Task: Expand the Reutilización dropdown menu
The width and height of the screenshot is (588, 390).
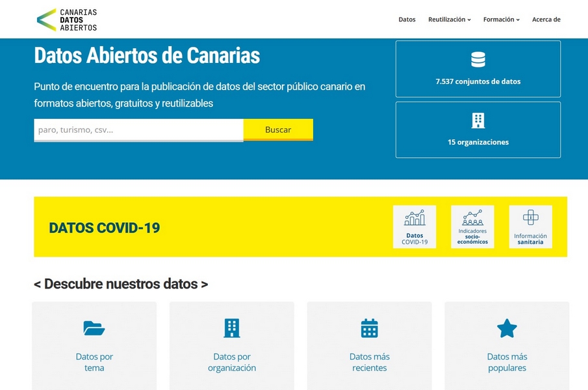Action: click(x=449, y=19)
